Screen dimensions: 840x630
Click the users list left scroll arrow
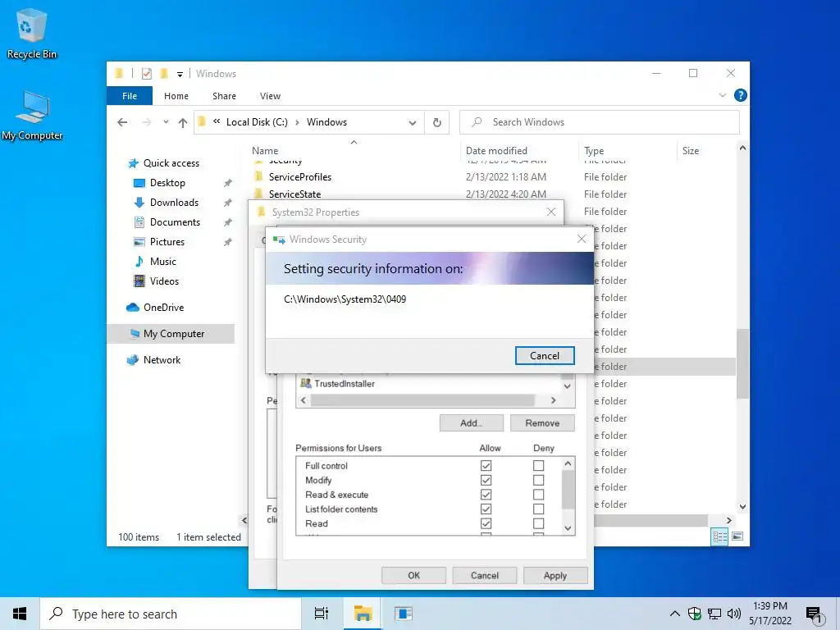(304, 400)
